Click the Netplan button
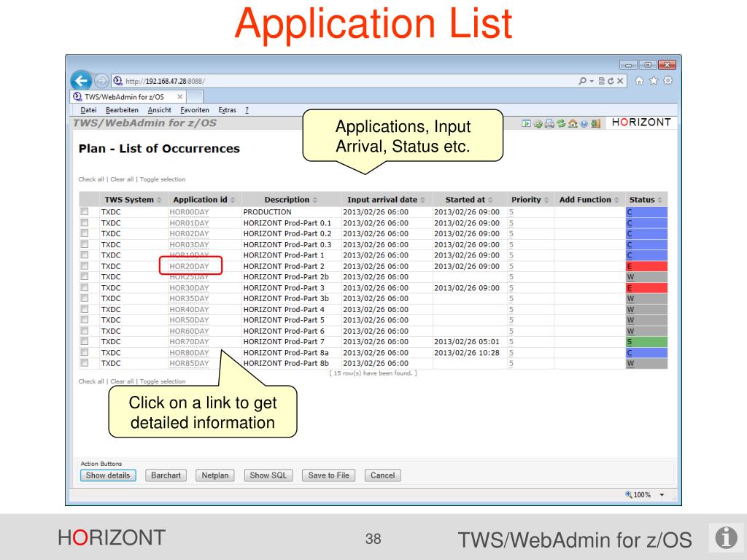The width and height of the screenshot is (747, 560). (215, 475)
